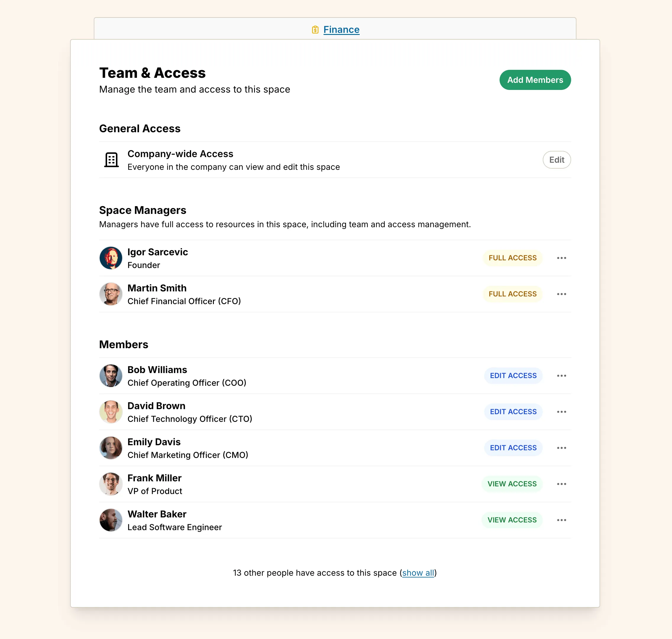The width and height of the screenshot is (672, 639).
Task: Open Bob Williams' three-dot options menu
Action: pyautogui.click(x=561, y=376)
